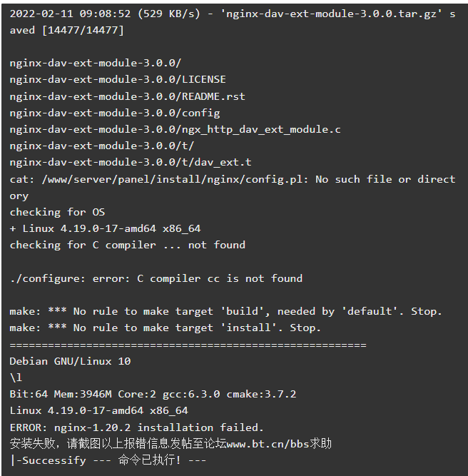Click the '安装失败' failure message text
468x476 pixels.
point(32,444)
